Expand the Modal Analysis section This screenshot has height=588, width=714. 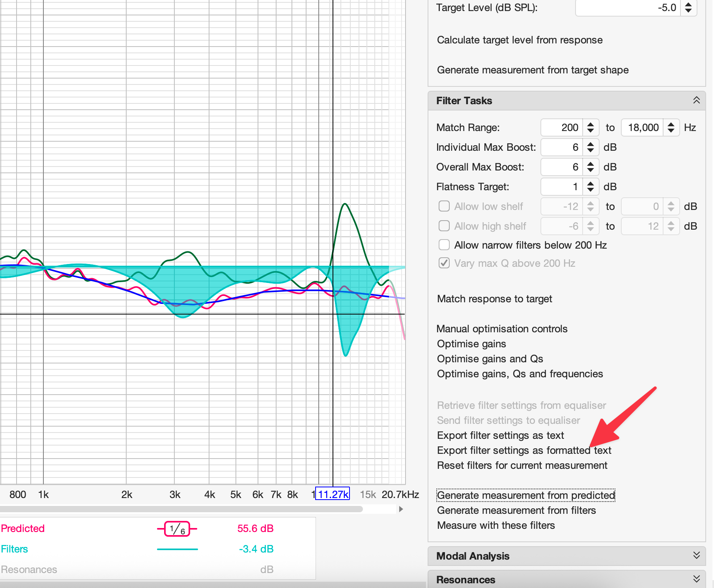coord(696,556)
